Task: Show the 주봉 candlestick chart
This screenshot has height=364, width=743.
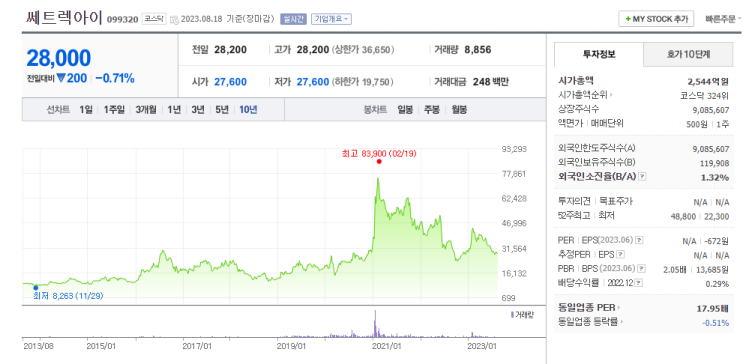Action: coord(432,109)
